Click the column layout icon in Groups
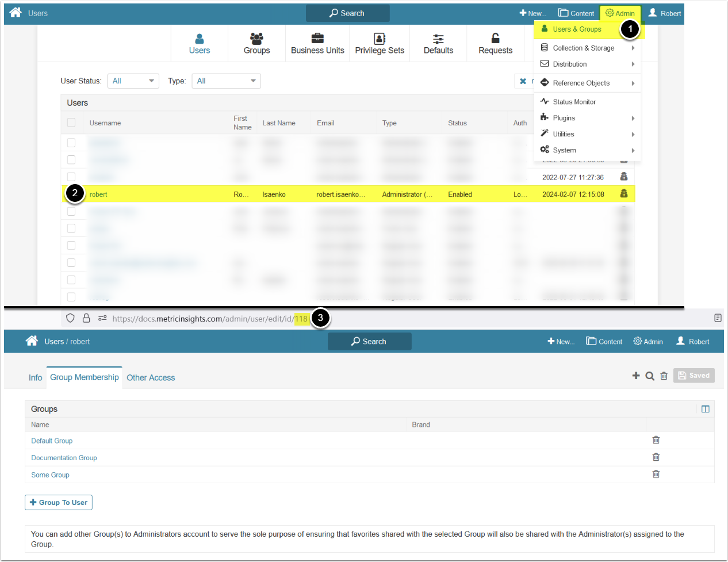The width and height of the screenshot is (728, 562). [705, 409]
